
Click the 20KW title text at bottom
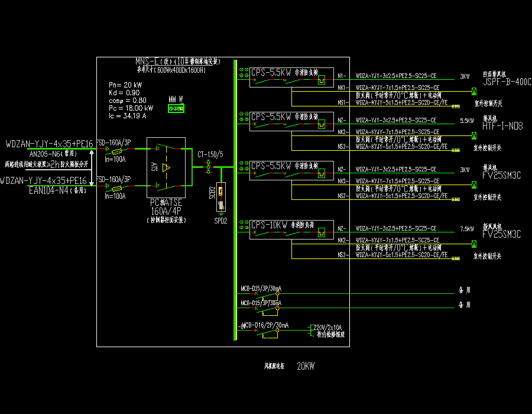click(x=306, y=366)
